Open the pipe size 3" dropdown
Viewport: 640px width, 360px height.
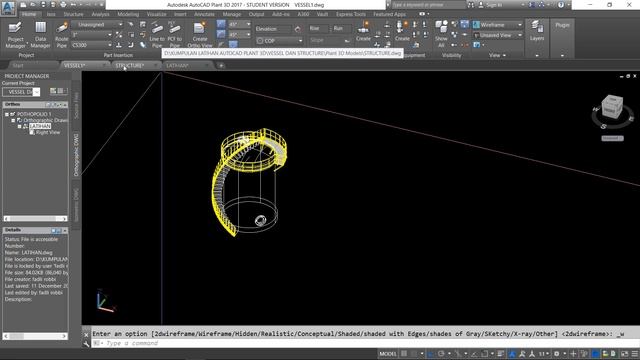coord(92,35)
